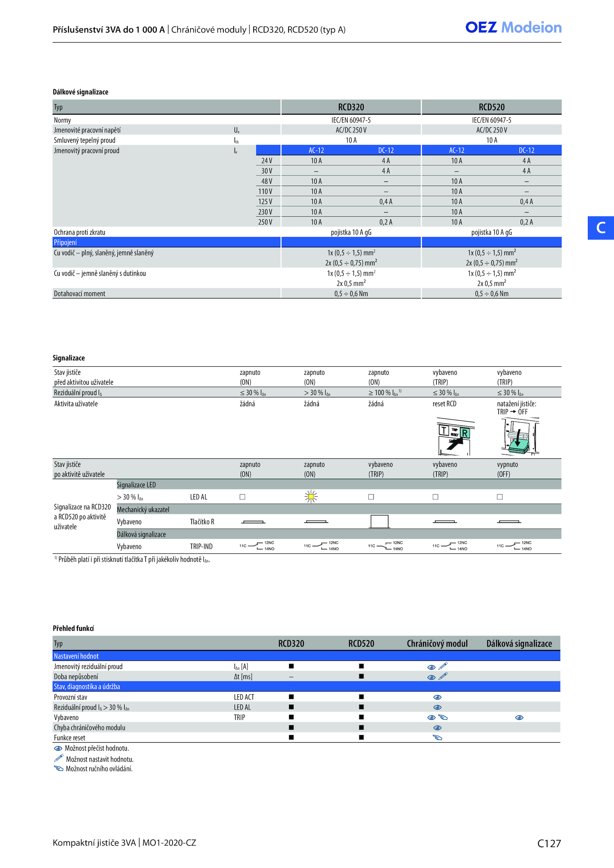Click the Přehled funkcí section title
This screenshot has width=614, height=868.
73,628
